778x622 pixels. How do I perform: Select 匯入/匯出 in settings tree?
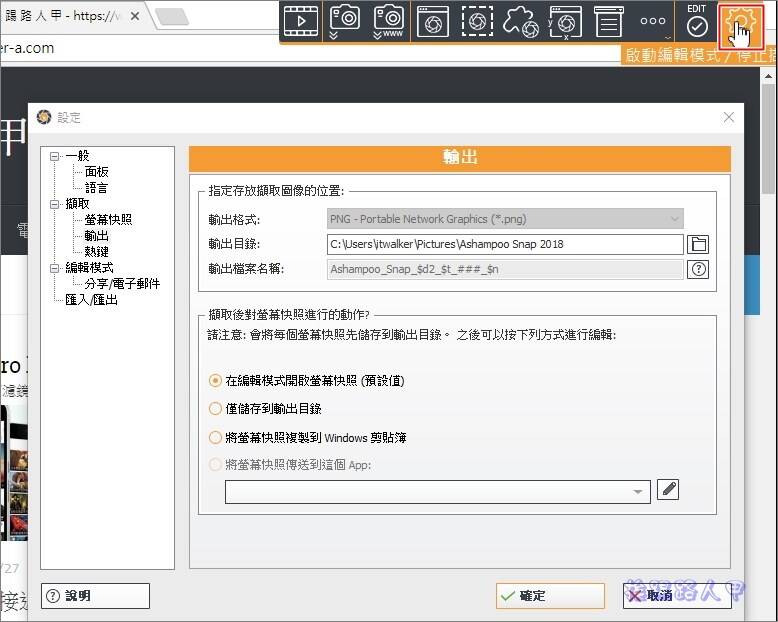[91, 300]
